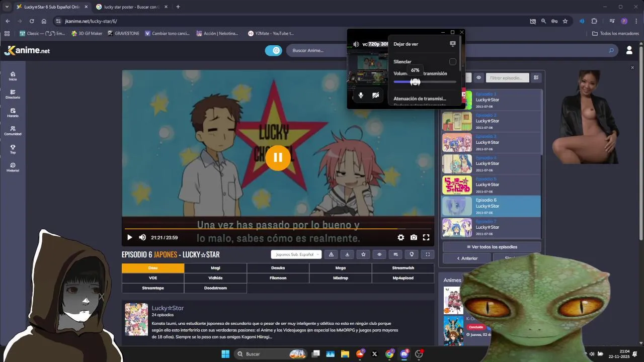Mark the episode as watched with the eye icon
Screen dimensions: 644x362
pyautogui.click(x=379, y=254)
